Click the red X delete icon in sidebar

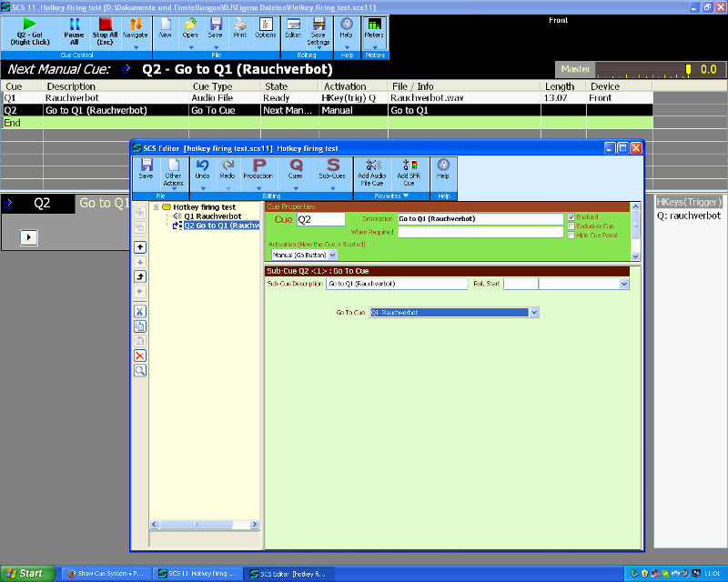click(140, 356)
